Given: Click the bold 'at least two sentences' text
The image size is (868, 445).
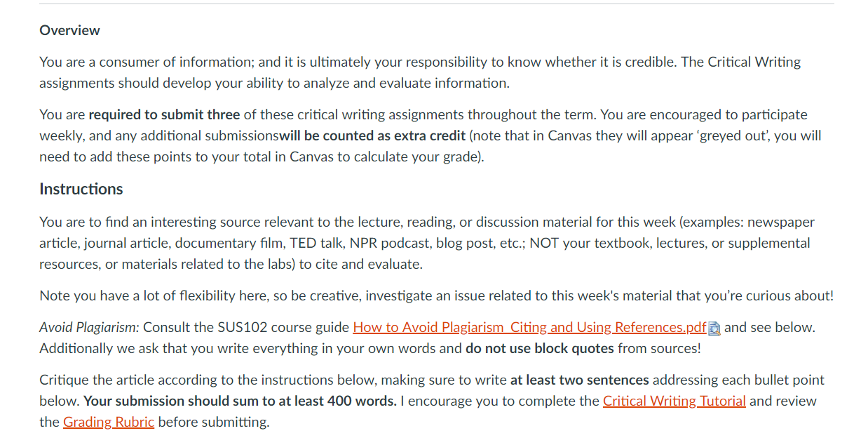Looking at the screenshot, I should 580,380.
